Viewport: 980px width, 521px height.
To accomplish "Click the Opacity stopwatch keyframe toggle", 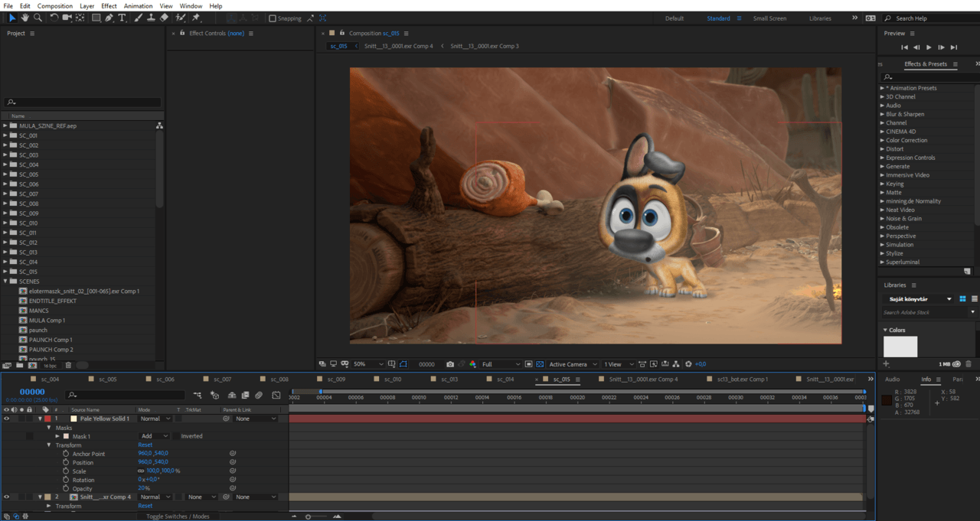I will point(67,488).
